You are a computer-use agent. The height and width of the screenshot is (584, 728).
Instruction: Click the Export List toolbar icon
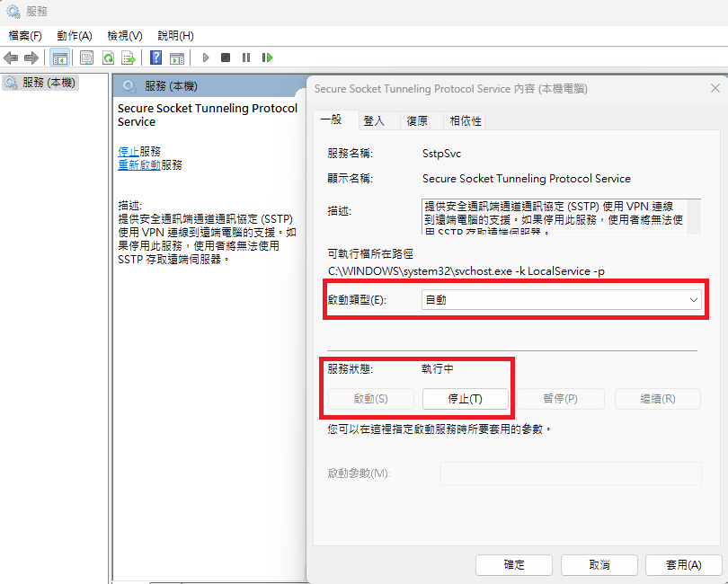pyautogui.click(x=129, y=58)
